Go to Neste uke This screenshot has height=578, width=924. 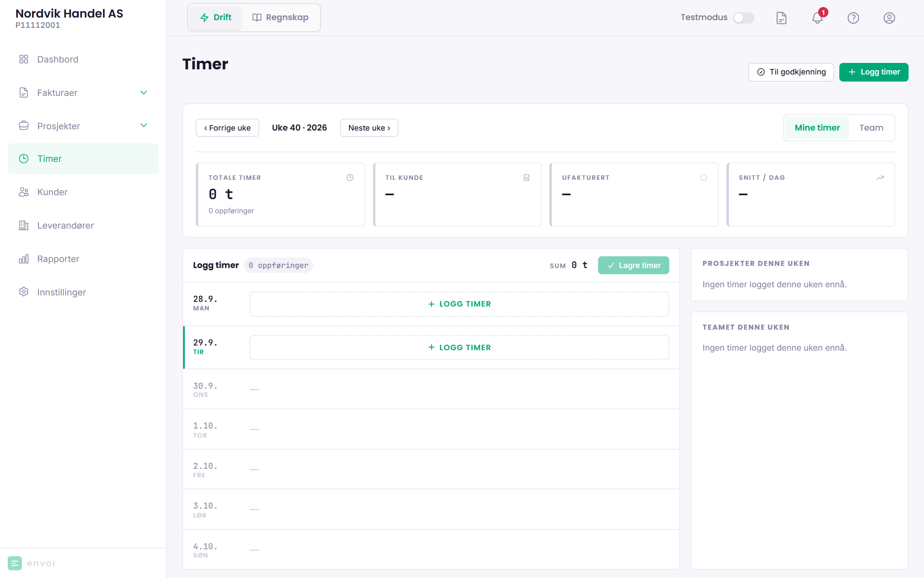click(x=369, y=128)
